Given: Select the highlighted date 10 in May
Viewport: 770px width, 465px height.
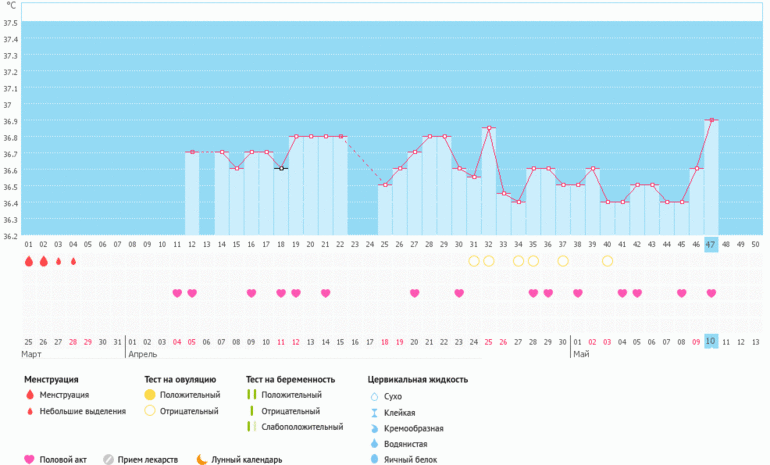Looking at the screenshot, I should (x=711, y=341).
